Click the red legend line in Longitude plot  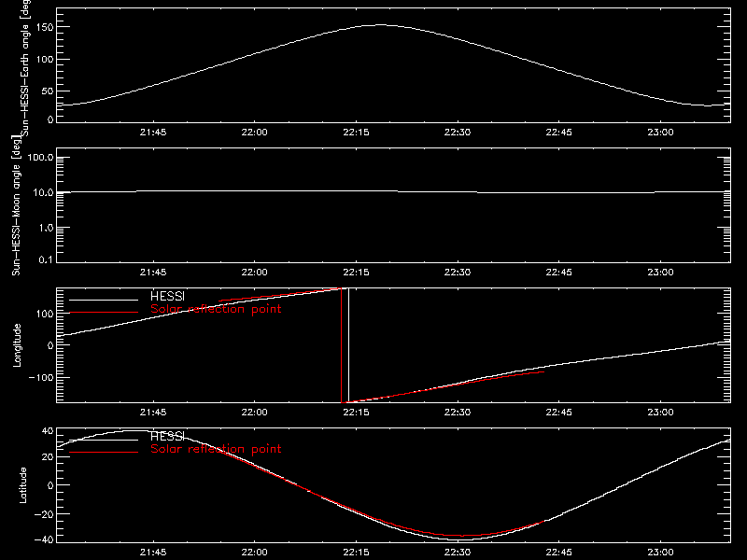point(104,313)
